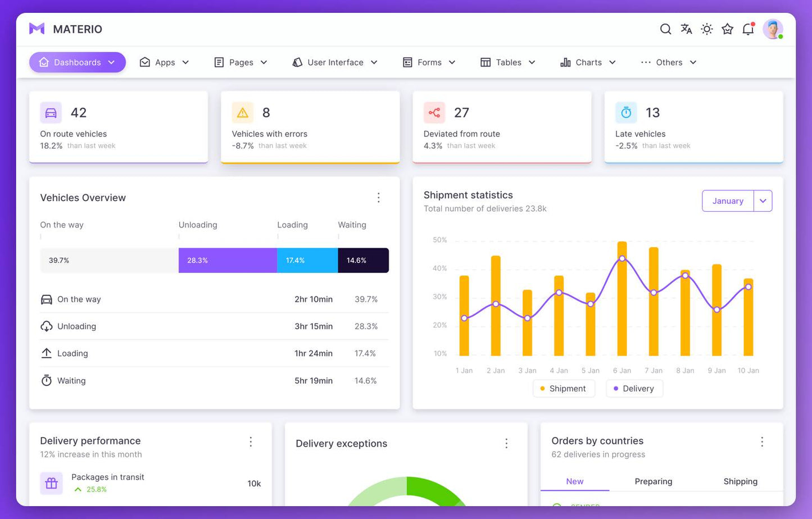
Task: Click the route icon on Deviated from route card
Action: (434, 112)
